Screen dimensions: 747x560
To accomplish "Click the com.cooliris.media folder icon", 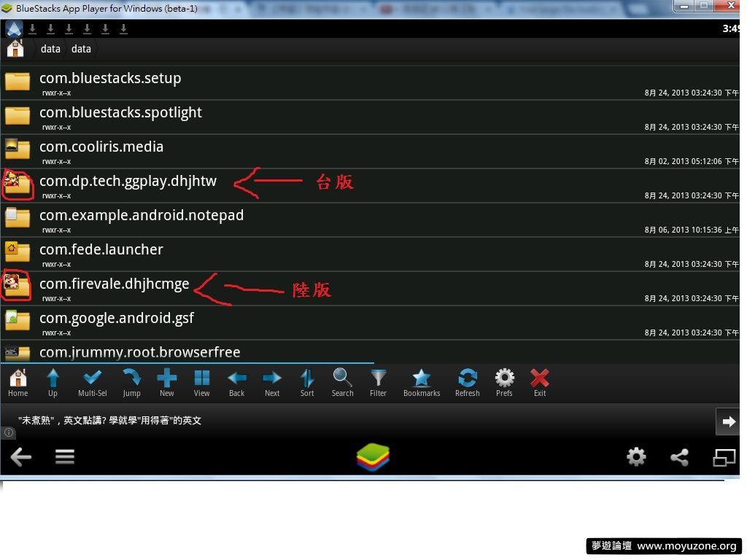I will [x=18, y=149].
